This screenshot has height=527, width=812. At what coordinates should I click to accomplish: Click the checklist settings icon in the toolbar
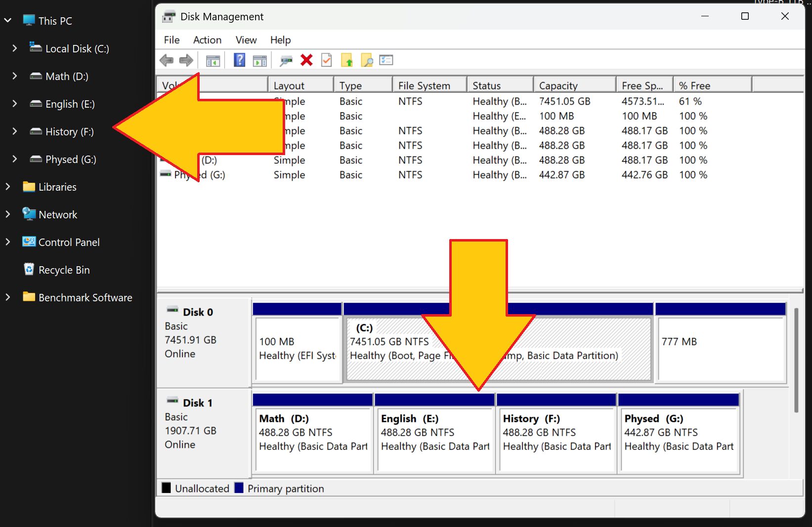pos(386,60)
